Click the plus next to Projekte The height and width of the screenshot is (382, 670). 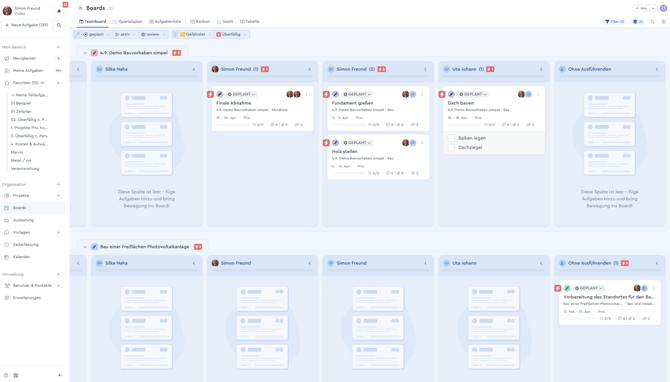pyautogui.click(x=59, y=196)
